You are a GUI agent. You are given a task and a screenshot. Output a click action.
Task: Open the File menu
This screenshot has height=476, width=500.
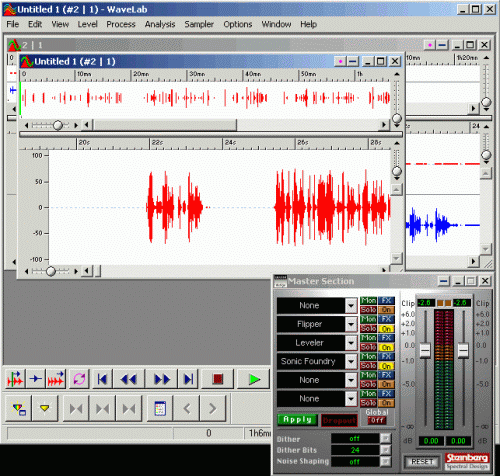(x=13, y=24)
